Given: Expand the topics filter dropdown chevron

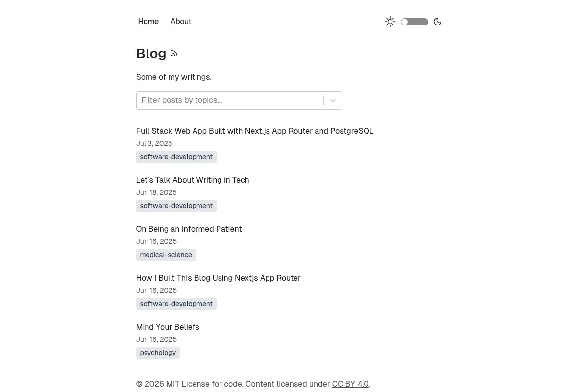Looking at the screenshot, I should point(333,100).
